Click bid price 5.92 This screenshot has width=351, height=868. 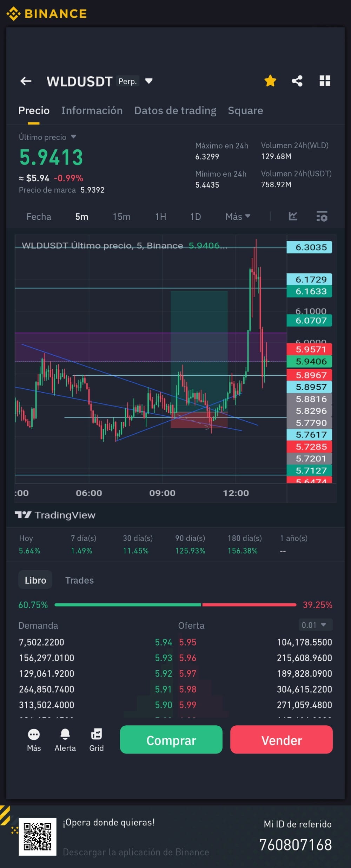164,674
